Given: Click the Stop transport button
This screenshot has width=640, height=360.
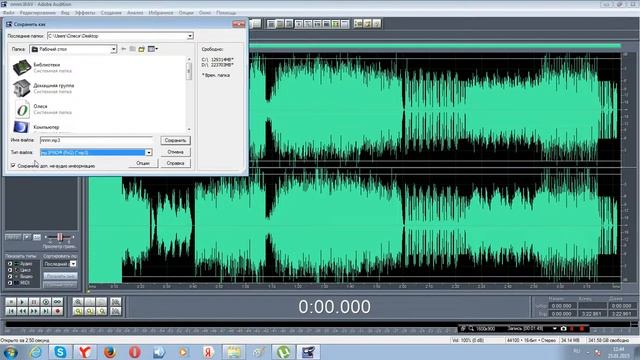Looking at the screenshot, I should point(11,302).
